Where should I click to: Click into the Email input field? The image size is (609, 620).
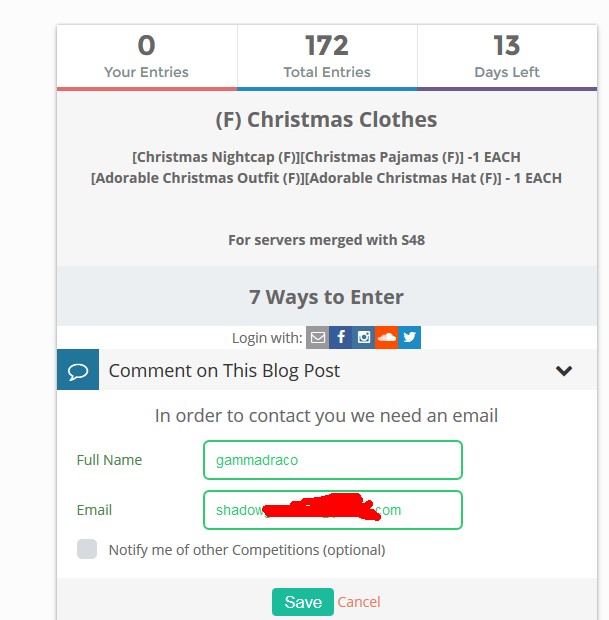tap(332, 510)
